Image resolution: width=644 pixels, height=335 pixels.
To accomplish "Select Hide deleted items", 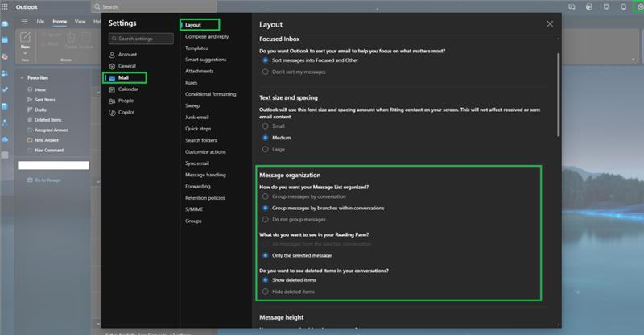I will [x=266, y=292].
